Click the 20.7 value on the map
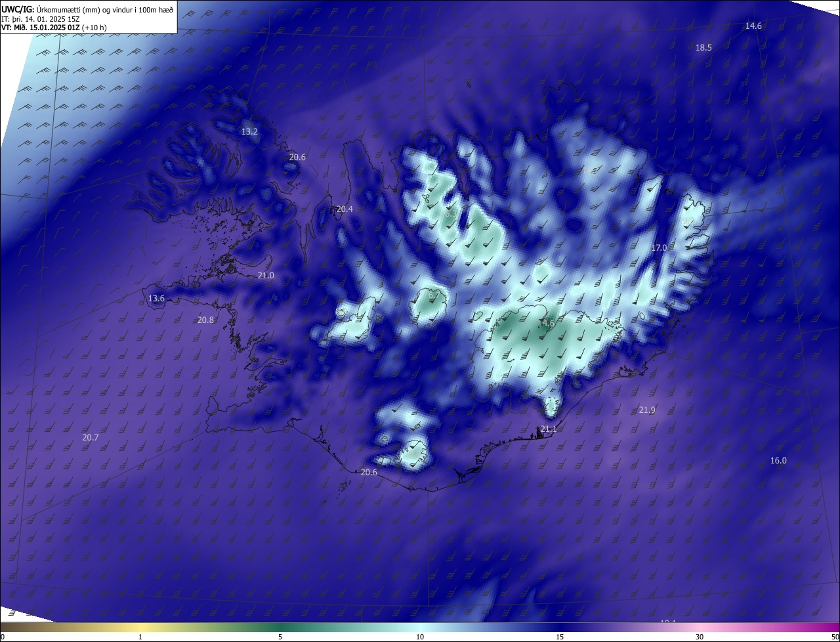The height and width of the screenshot is (642, 840). (91, 438)
